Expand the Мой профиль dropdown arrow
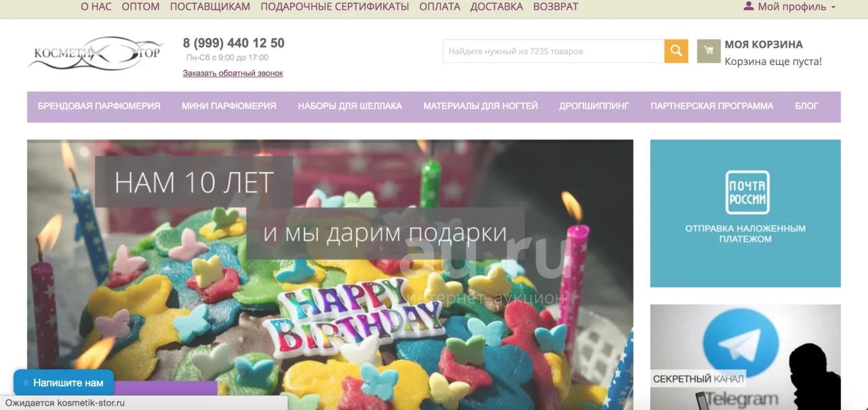The height and width of the screenshot is (410, 868). [833, 7]
